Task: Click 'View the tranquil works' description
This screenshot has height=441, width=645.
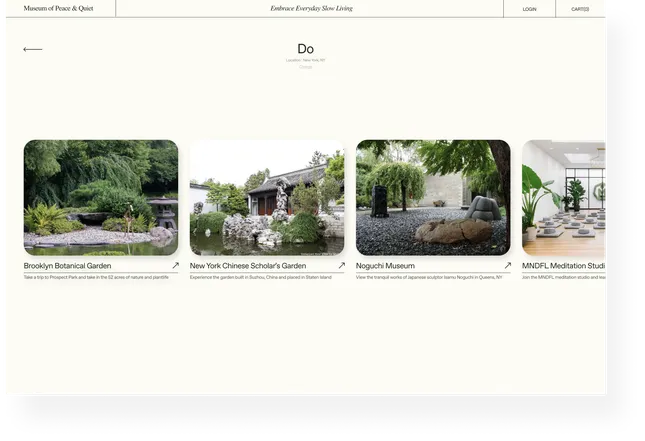Action: 429,277
